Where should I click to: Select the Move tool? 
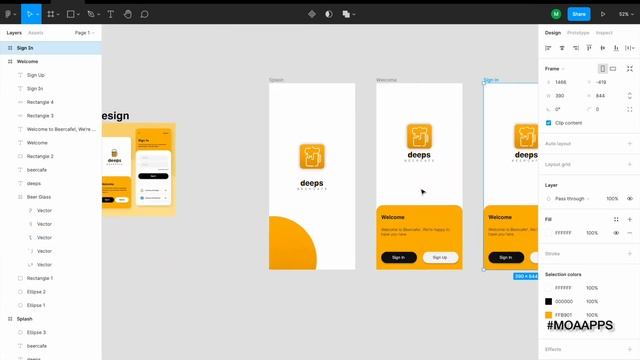29,14
